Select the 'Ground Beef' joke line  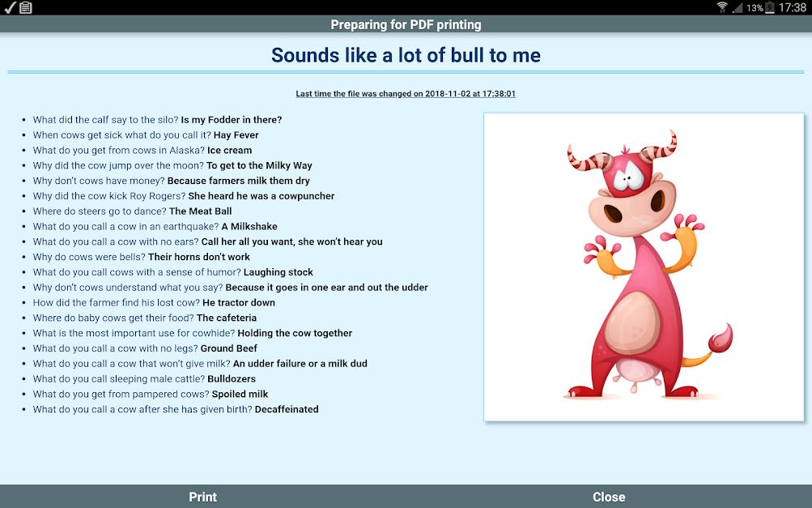(145, 348)
